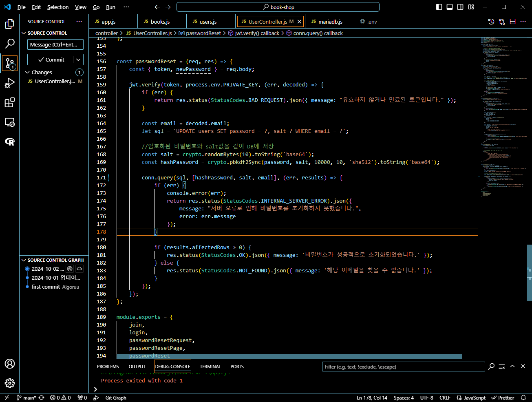Switch to the PORTS panel tab
532x402 pixels.
click(x=237, y=367)
